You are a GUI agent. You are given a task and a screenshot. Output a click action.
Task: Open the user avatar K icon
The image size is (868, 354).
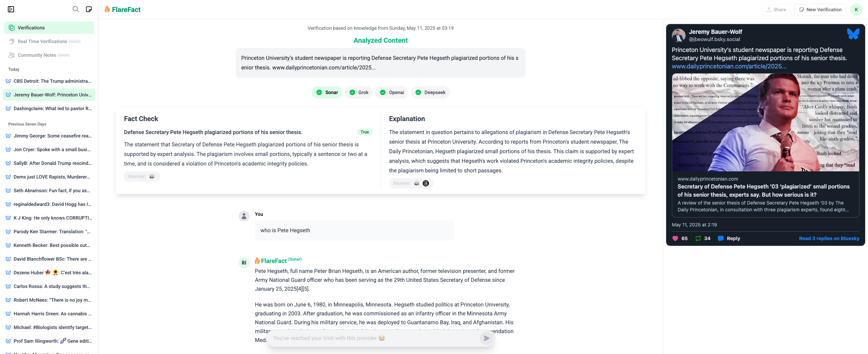(856, 10)
